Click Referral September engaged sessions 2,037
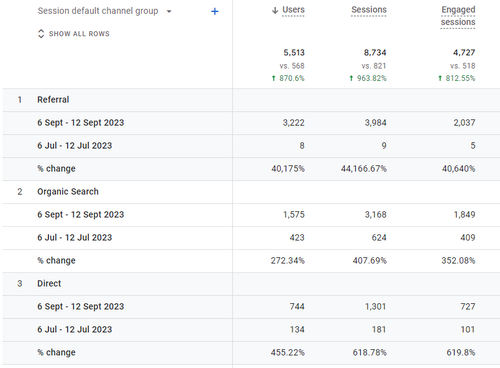Viewport: 500px width, 368px height. pyautogui.click(x=464, y=123)
